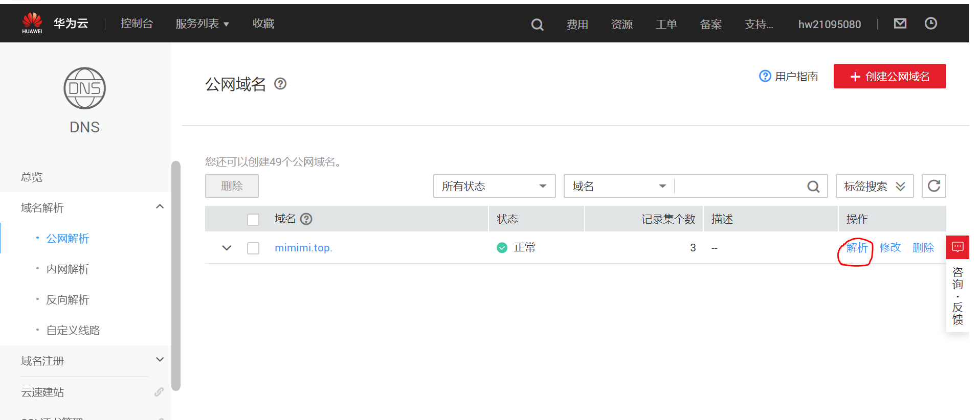This screenshot has height=420, width=980.
Task: Open 备案 in the top navigation
Action: point(710,24)
